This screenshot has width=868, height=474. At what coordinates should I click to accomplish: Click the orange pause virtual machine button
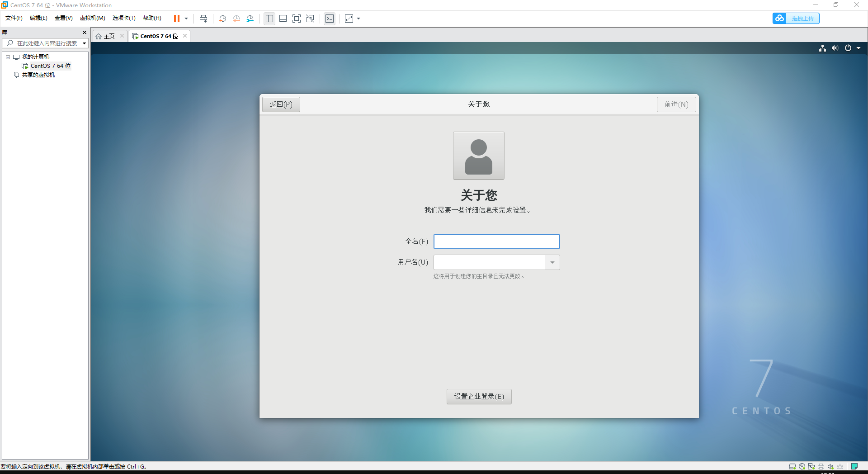tap(177, 19)
